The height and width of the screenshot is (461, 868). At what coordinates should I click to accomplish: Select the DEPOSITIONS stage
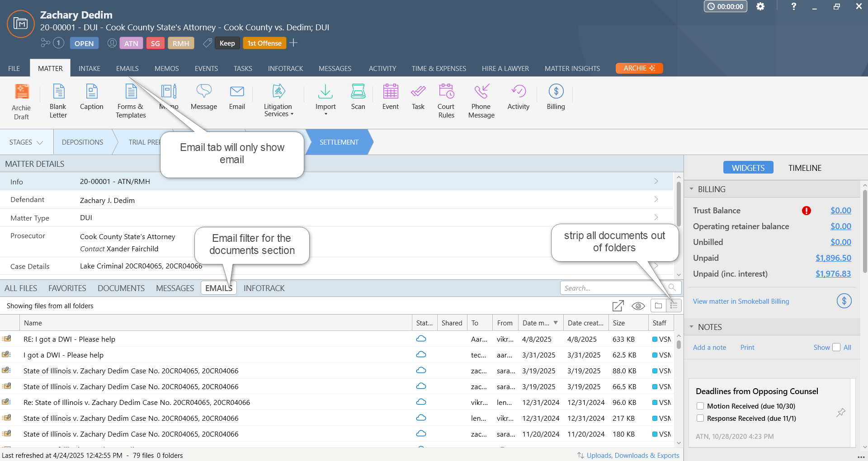point(82,142)
